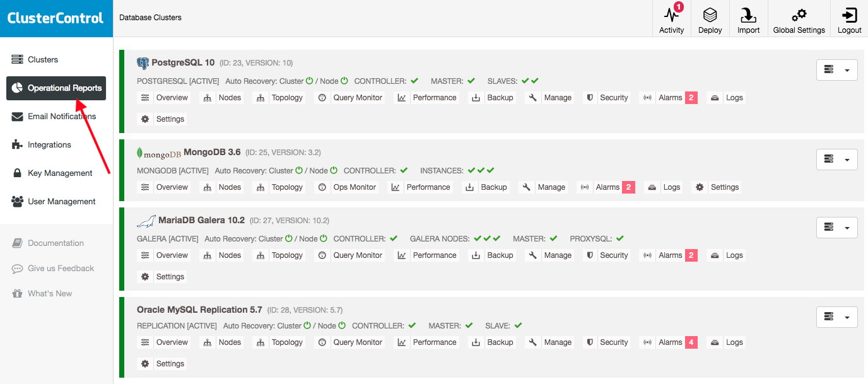Open MongoDB 3.6 Ops Monitor tab
This screenshot has width=868, height=384.
click(x=348, y=187)
